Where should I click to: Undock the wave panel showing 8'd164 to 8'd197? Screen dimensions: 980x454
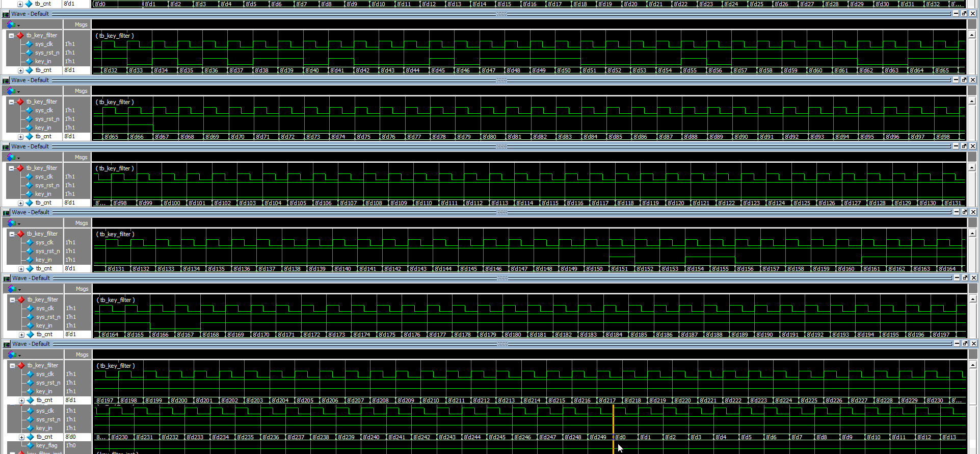point(965,278)
